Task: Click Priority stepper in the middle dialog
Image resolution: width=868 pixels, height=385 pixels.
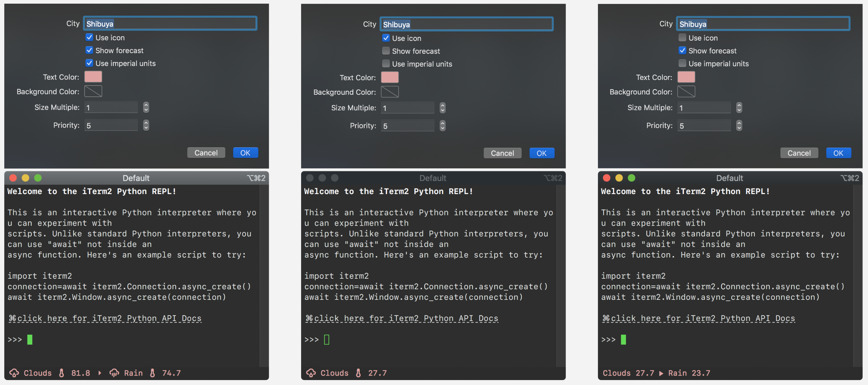Action: [x=442, y=125]
